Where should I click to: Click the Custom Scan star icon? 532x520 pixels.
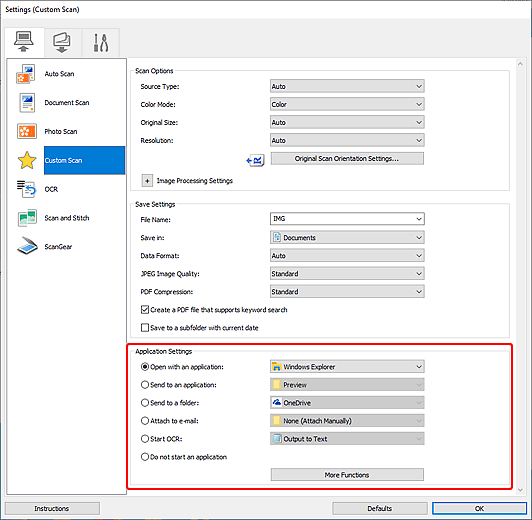pos(27,160)
